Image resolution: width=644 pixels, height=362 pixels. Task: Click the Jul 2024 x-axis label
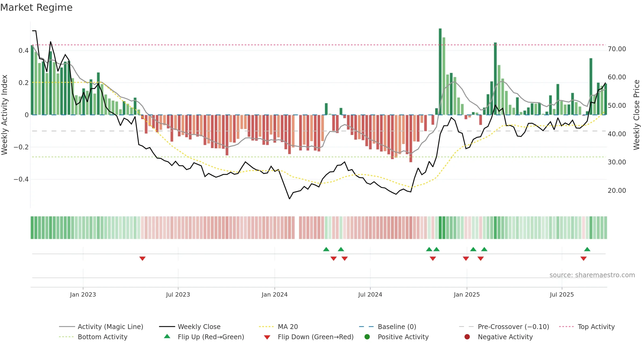tap(370, 294)
